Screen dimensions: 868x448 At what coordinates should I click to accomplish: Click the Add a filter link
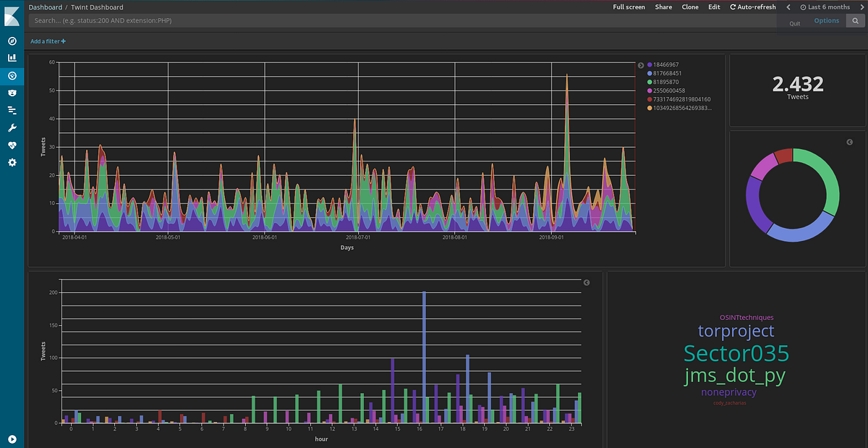(x=48, y=41)
